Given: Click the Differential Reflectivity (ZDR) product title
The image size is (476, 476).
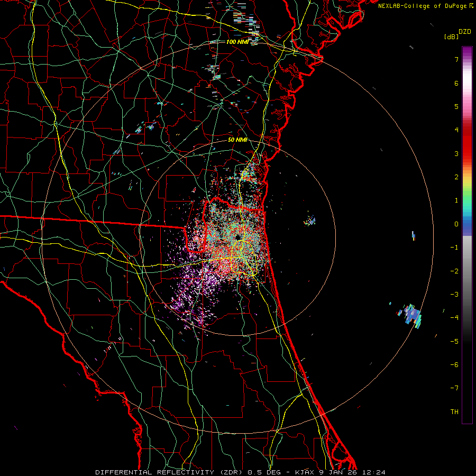Looking at the screenshot, I should click(x=169, y=472).
